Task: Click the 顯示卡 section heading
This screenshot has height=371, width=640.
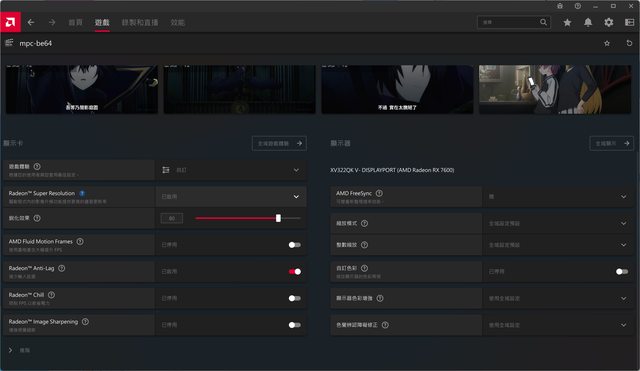Action: (13, 143)
